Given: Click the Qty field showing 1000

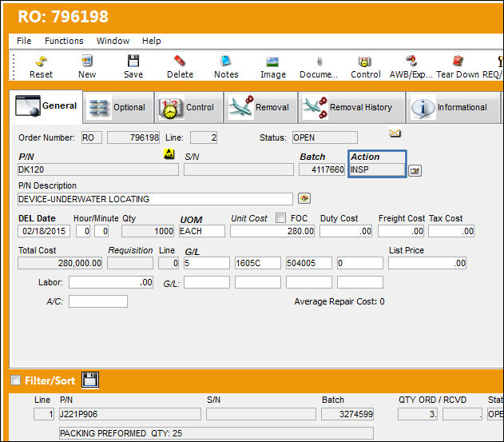Looking at the screenshot, I should [148, 231].
